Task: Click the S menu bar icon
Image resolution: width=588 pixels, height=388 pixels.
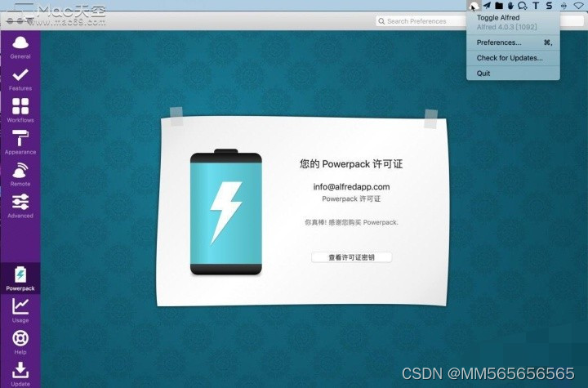Action: (x=549, y=5)
